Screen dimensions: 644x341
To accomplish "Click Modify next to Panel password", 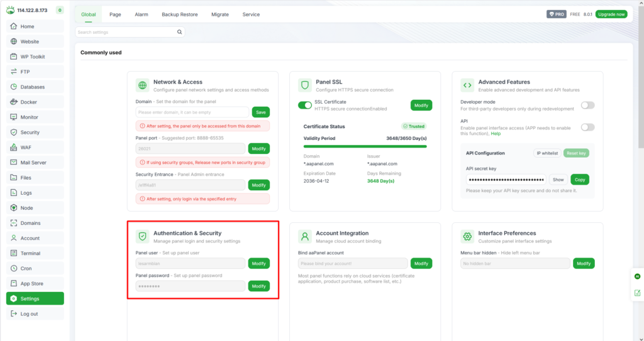I will pos(258,286).
